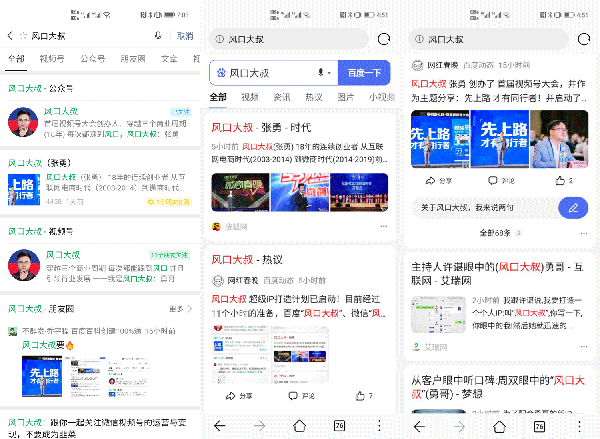600x439 pixels.
Task: Like the post showing 7 likes
Action: click(x=361, y=396)
